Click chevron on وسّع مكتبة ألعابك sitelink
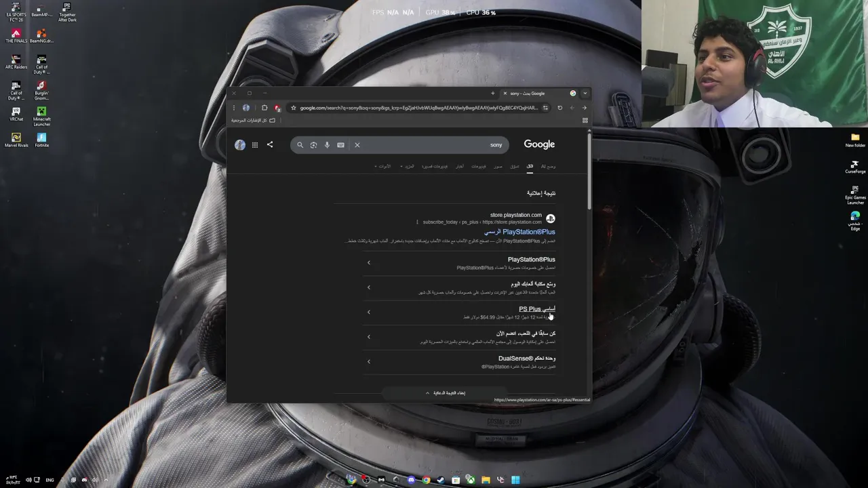Screen dimensions: 868x488 [369, 287]
